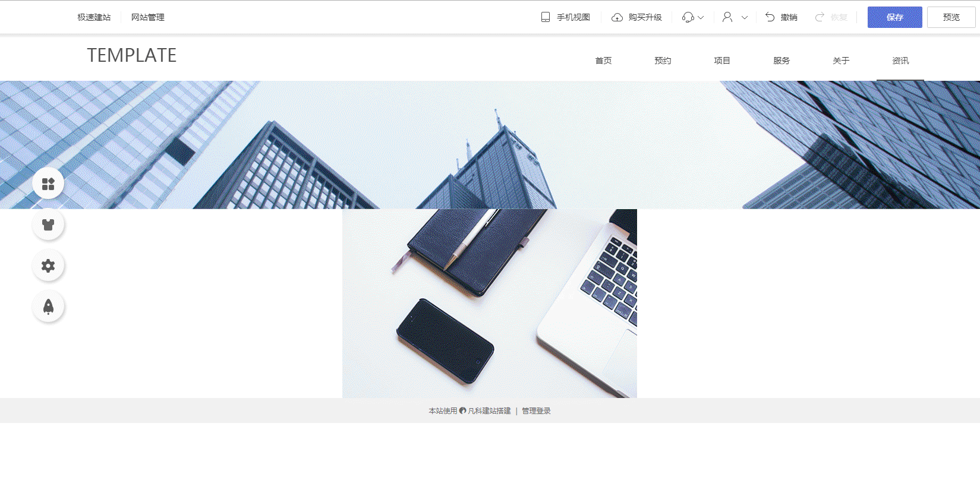Go to 预约 nav item
The image size is (980, 499).
pos(663,61)
